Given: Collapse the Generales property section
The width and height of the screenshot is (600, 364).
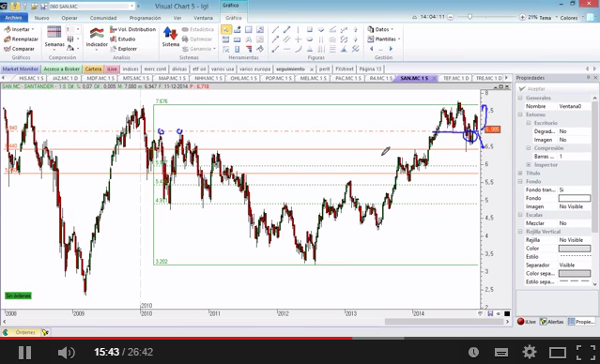Looking at the screenshot, I should [520, 98].
